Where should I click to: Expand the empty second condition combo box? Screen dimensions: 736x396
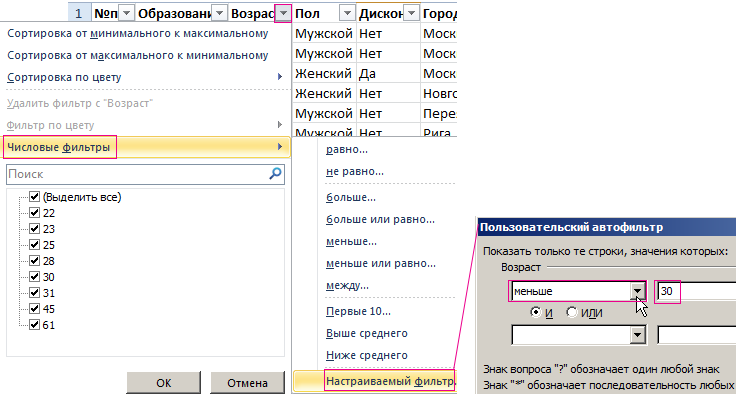tap(637, 335)
